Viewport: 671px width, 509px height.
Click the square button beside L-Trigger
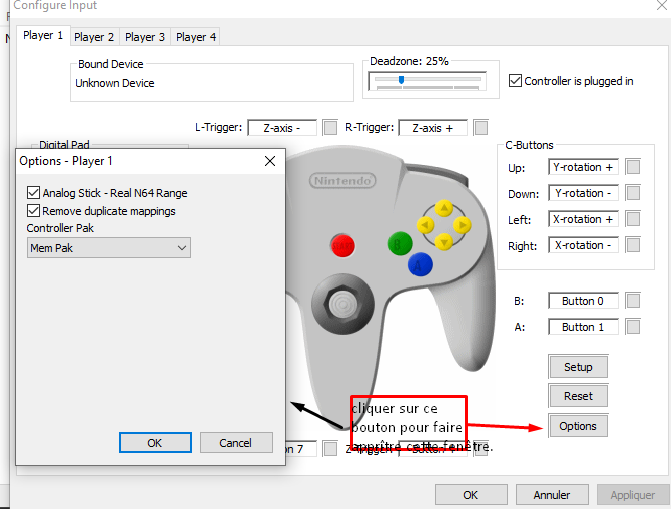tap(330, 128)
